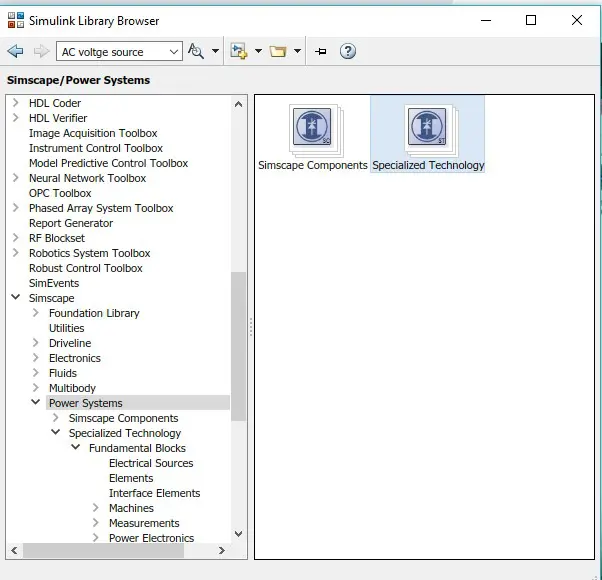Viewport: 602px width, 580px height.
Task: Collapse the Fundamental Blocks node
Action: point(75,447)
